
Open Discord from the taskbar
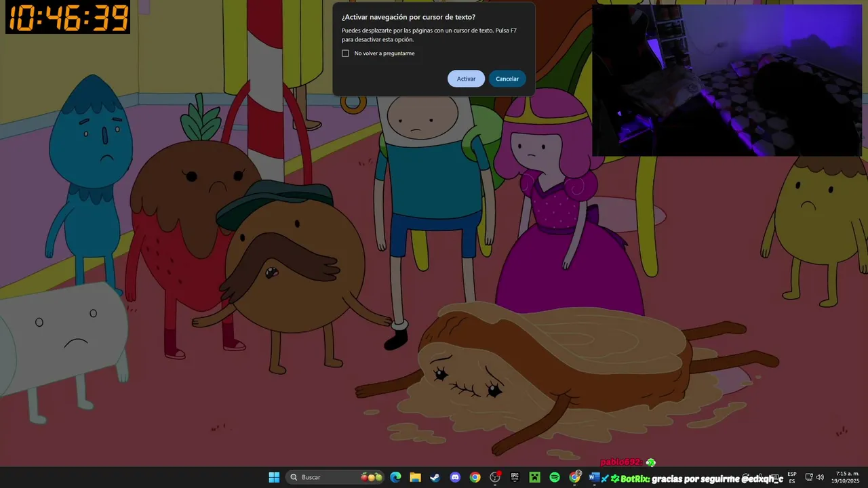pyautogui.click(x=455, y=477)
